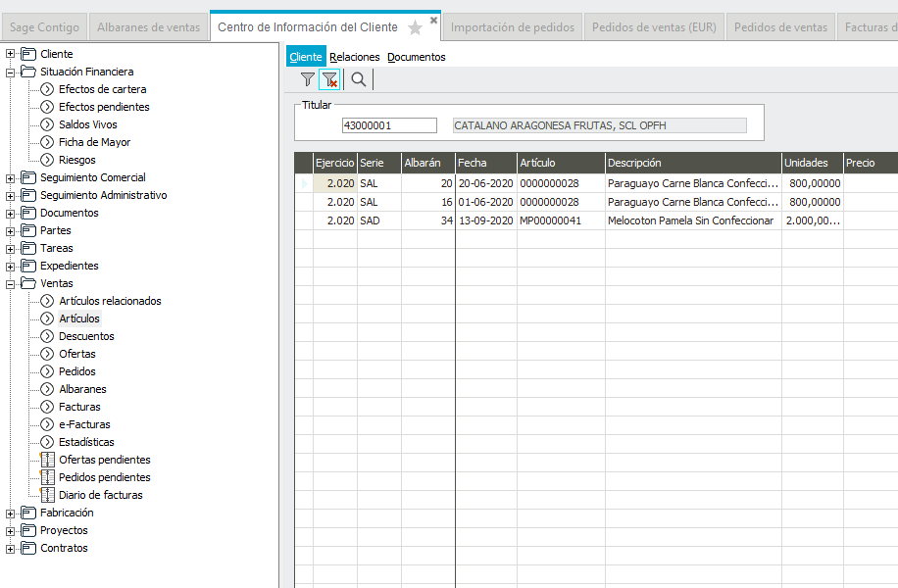Open Diario de facturas report icon
Viewport: 898px width, 588px height.
[47, 495]
